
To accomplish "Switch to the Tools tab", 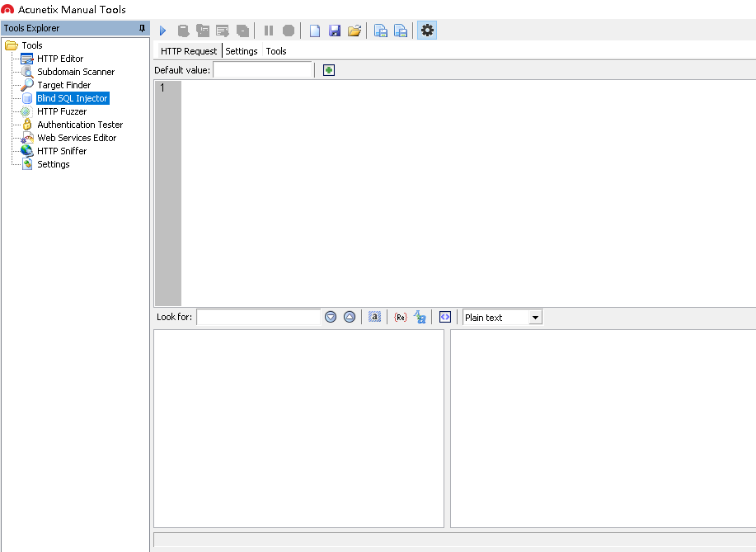I will 276,51.
